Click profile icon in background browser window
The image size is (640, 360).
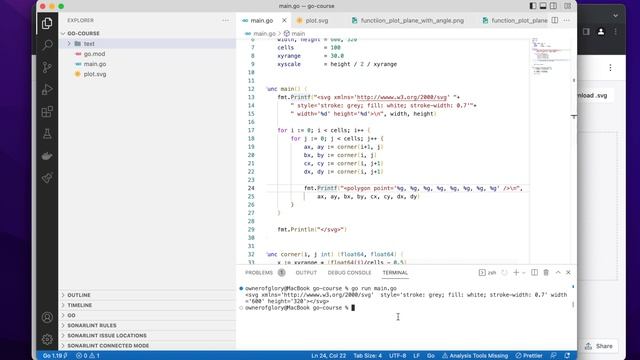click(x=601, y=31)
